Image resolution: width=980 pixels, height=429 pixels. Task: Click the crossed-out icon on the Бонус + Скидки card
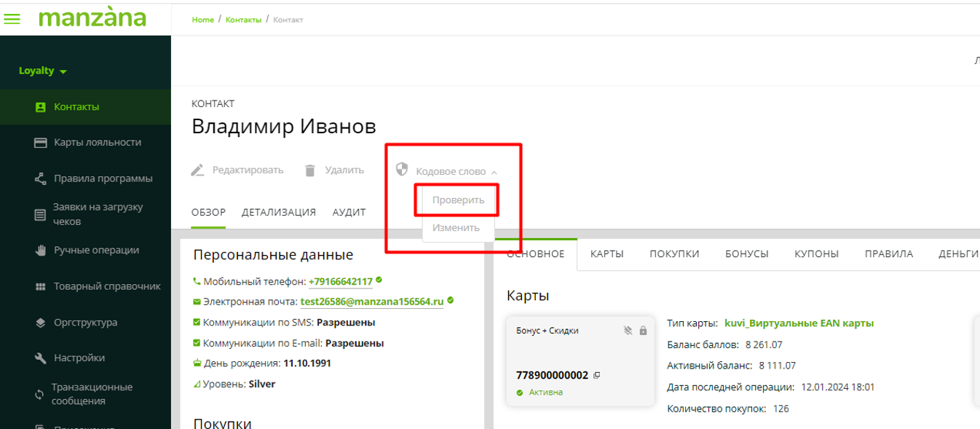(x=628, y=331)
